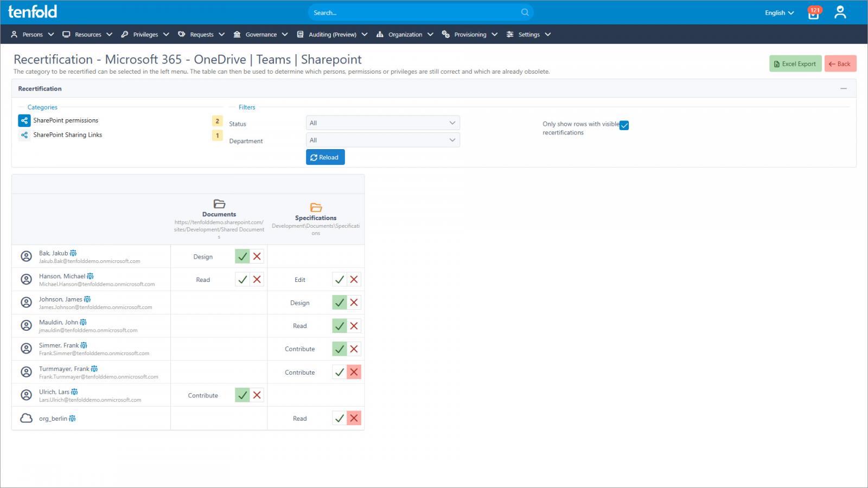Expand the Auditing (Preview) menu
The image size is (868, 488).
[332, 34]
